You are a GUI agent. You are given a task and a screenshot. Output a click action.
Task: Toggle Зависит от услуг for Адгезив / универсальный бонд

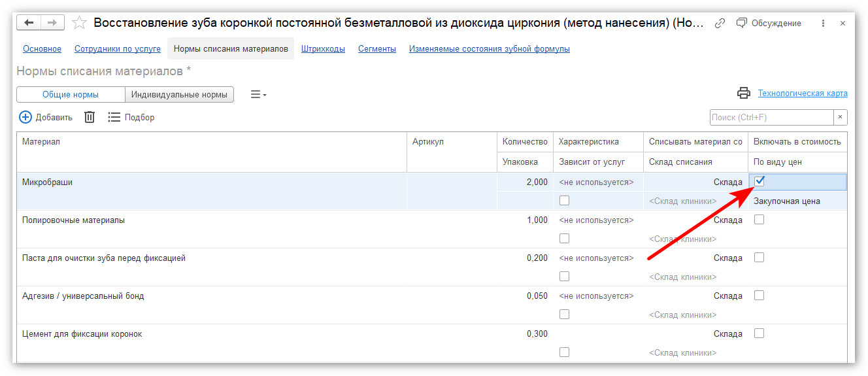pos(564,315)
